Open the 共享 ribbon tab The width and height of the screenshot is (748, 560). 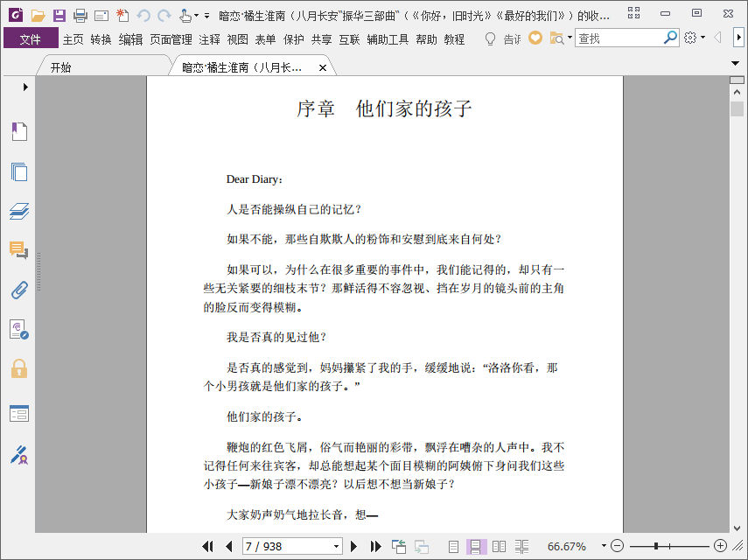coord(321,39)
